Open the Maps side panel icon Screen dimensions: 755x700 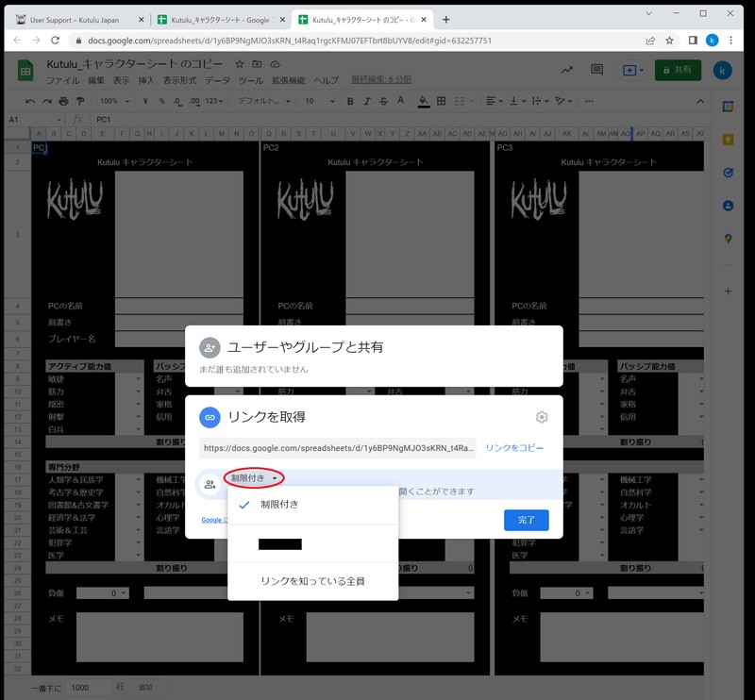[728, 239]
